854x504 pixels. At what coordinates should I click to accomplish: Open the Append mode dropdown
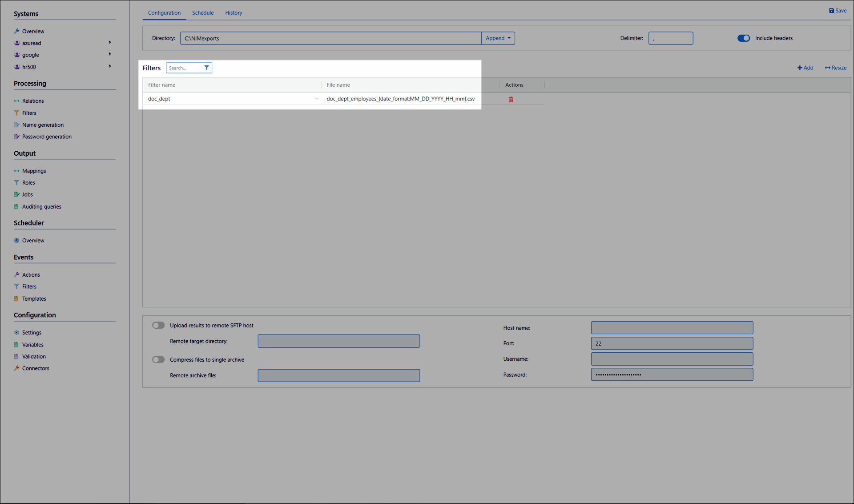498,38
